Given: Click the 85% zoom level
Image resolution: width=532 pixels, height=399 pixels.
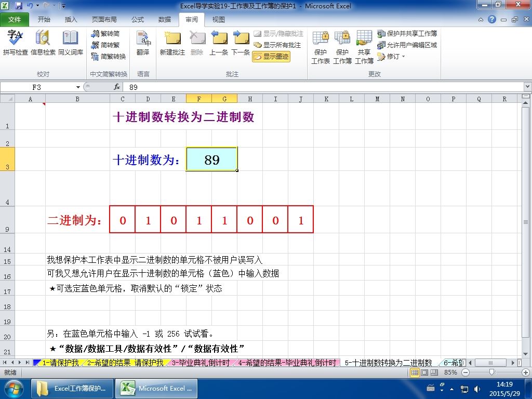Looking at the screenshot, I should click(450, 373).
